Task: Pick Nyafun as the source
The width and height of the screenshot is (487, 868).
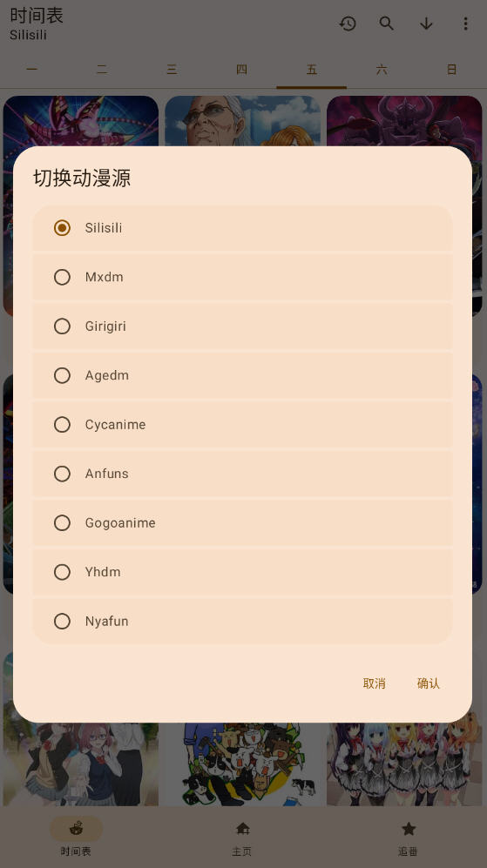Action: click(x=243, y=621)
